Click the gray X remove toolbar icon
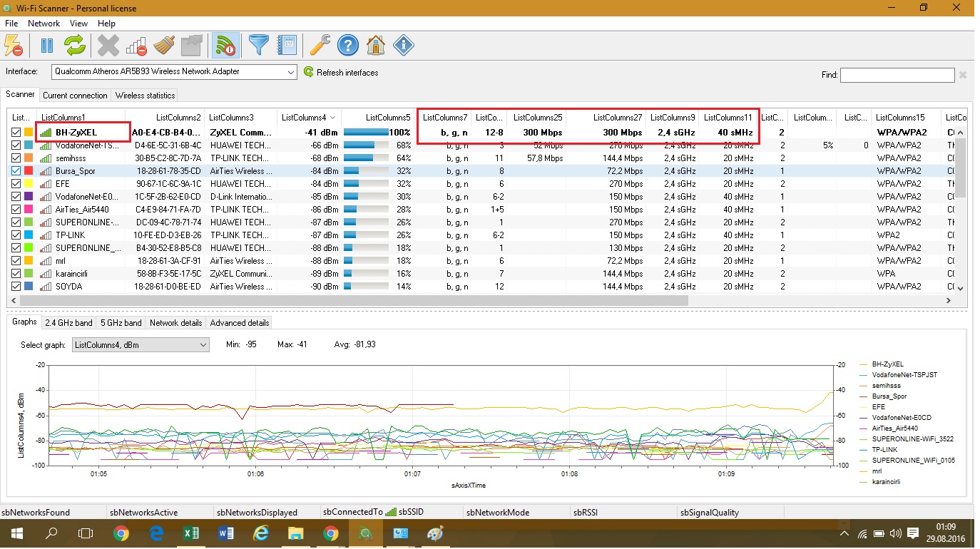The image size is (980, 549). 108,46
